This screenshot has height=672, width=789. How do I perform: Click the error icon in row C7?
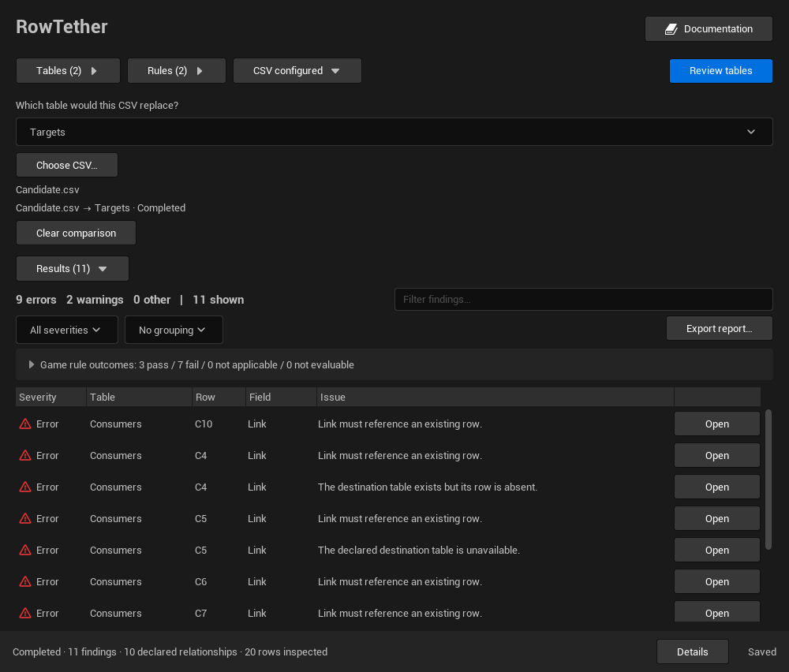click(25, 613)
